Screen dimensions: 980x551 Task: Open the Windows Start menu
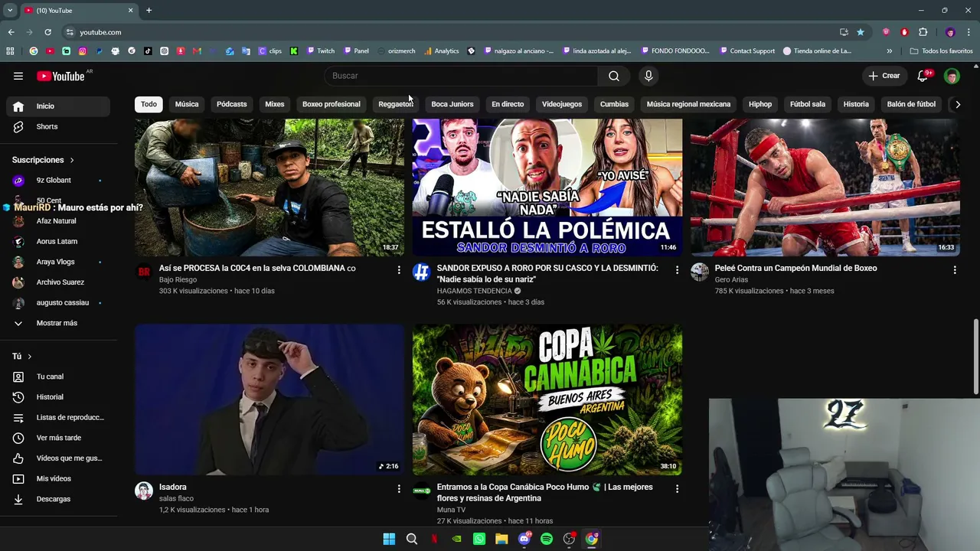tap(389, 539)
